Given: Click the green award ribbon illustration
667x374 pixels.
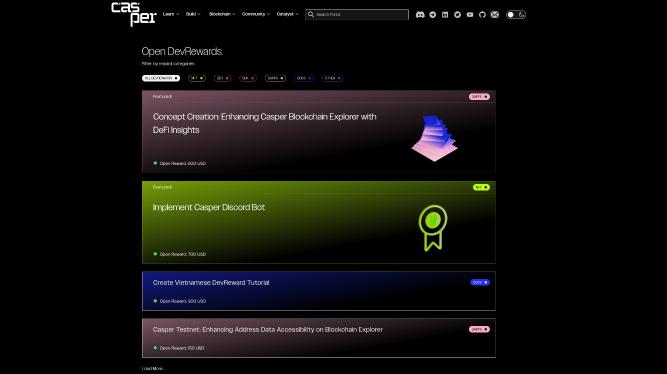Looking at the screenshot, I should point(433,228).
